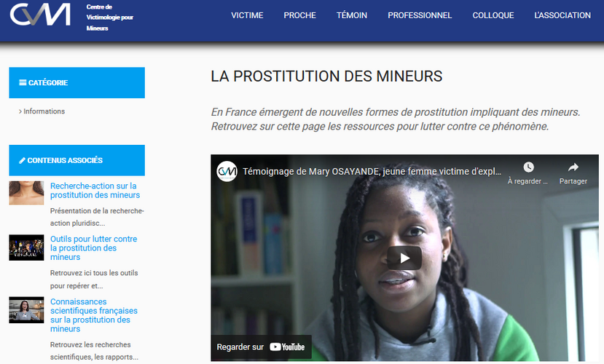The image size is (604, 364).
Task: Open the TÉMOIN menu item
Action: point(352,15)
